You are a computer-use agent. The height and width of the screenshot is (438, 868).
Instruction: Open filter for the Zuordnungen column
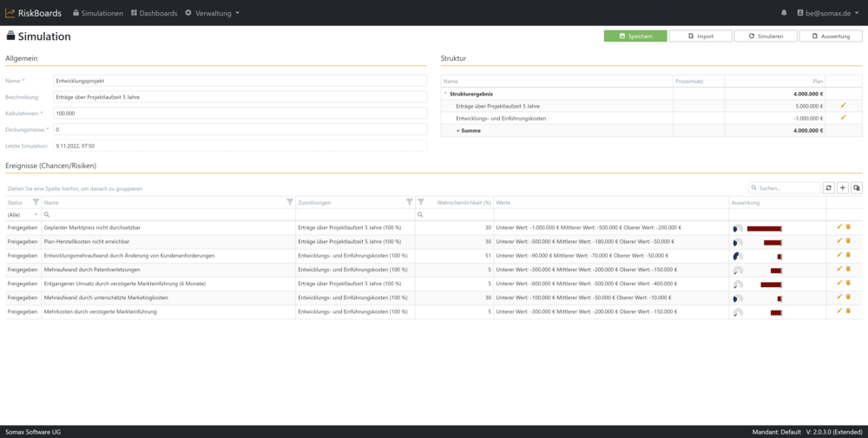[x=410, y=202]
